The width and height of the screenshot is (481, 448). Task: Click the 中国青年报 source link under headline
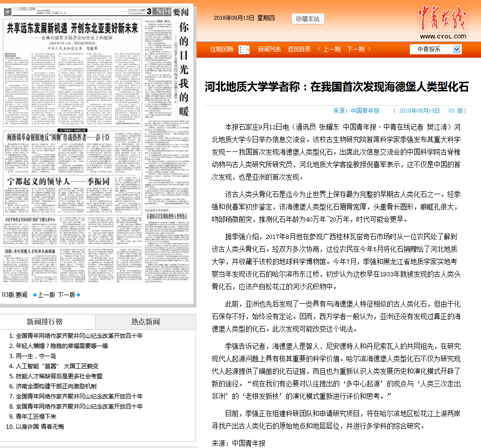point(365,111)
